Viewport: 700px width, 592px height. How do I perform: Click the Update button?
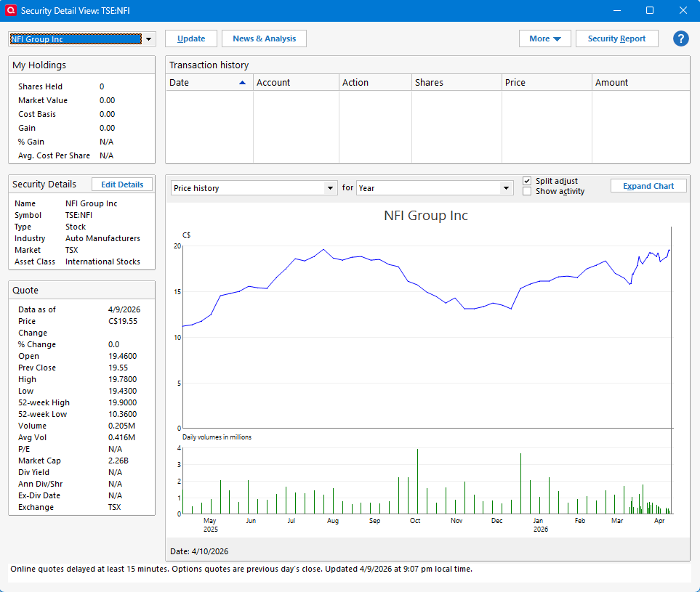pos(191,38)
